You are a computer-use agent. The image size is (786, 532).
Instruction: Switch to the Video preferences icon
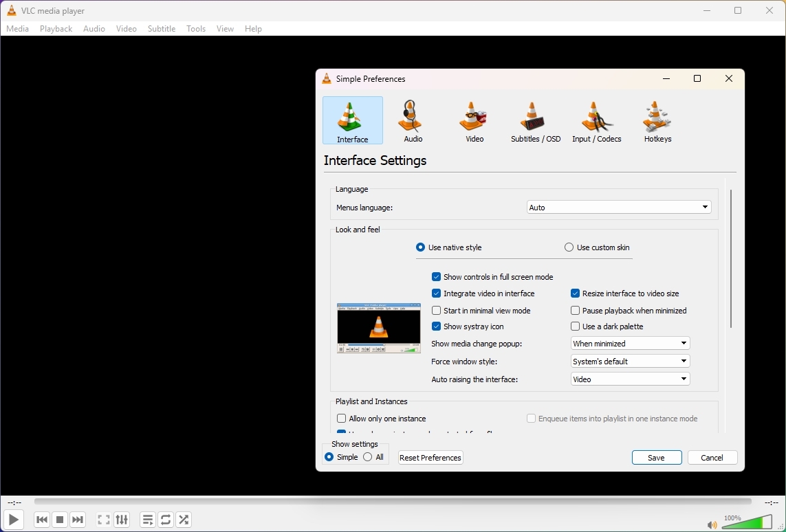click(x=473, y=120)
